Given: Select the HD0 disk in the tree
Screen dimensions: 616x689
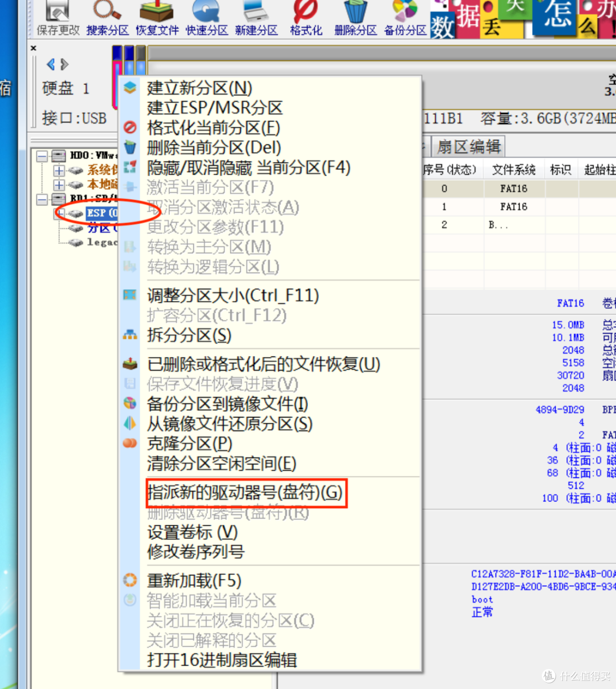Looking at the screenshot, I should click(x=94, y=155).
